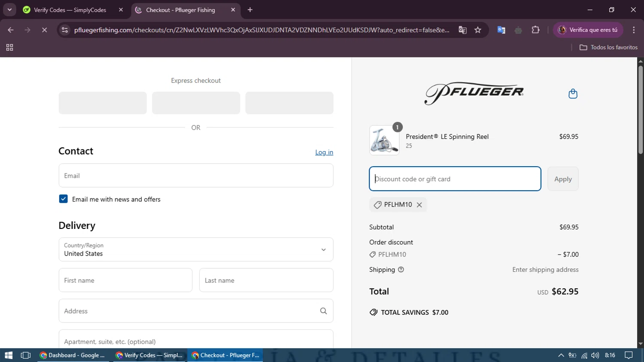644x362 pixels.
Task: Open the notification center icon
Action: [x=629, y=355]
